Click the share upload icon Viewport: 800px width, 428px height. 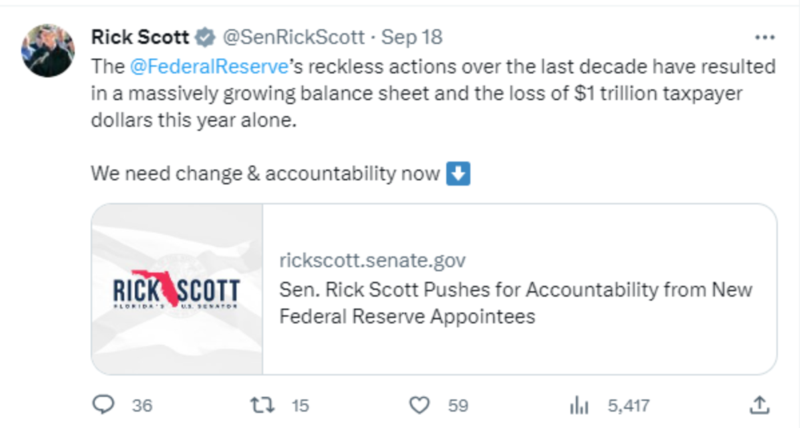[x=759, y=405]
